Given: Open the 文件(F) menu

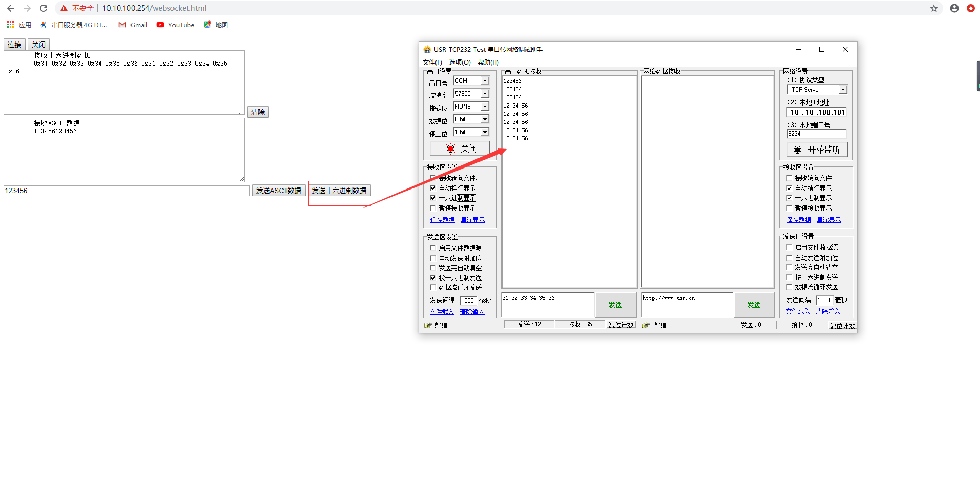Looking at the screenshot, I should pos(432,62).
